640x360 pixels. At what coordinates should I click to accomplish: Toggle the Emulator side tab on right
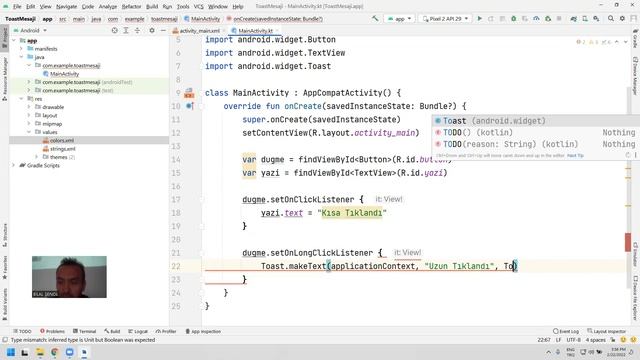click(x=636, y=255)
